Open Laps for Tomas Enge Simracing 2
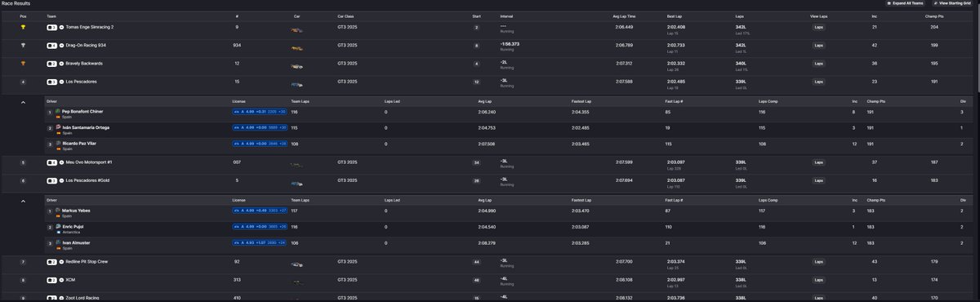980x302 pixels. point(818,27)
